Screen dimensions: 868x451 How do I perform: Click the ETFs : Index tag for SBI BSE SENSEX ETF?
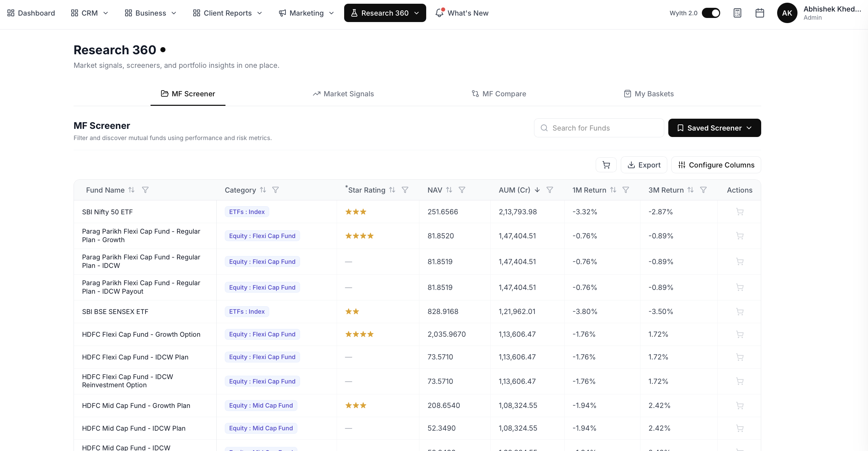pos(247,312)
